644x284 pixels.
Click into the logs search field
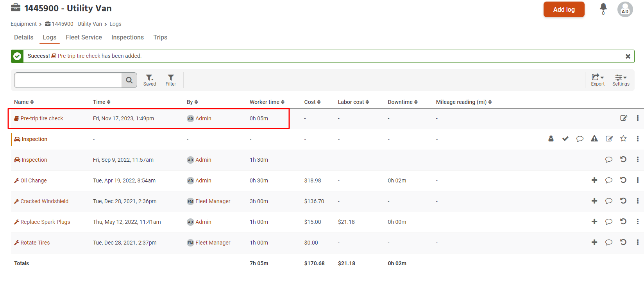pyautogui.click(x=68, y=80)
